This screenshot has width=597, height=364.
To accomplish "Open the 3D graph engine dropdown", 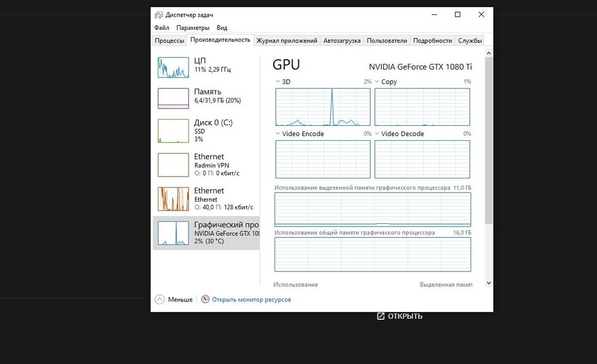I will click(278, 82).
